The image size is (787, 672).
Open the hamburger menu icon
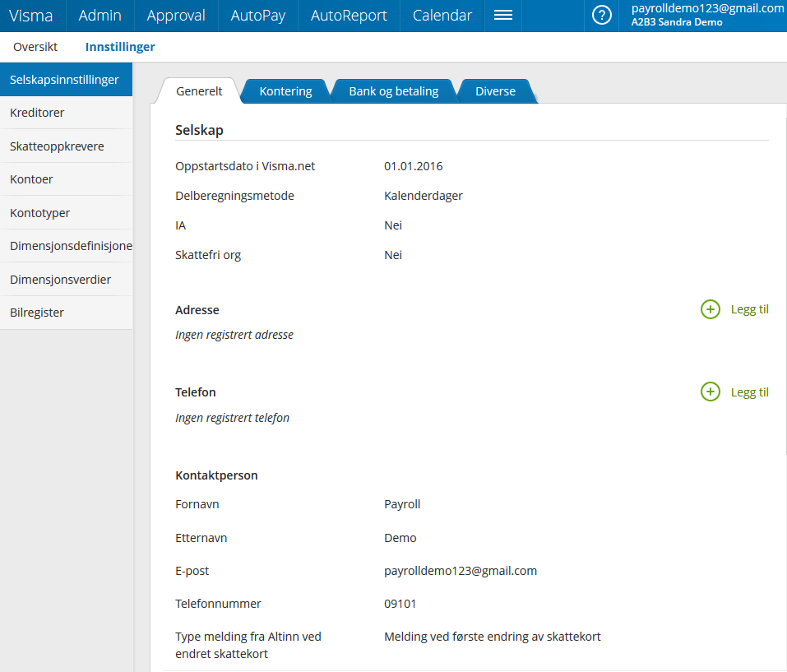pyautogui.click(x=503, y=16)
